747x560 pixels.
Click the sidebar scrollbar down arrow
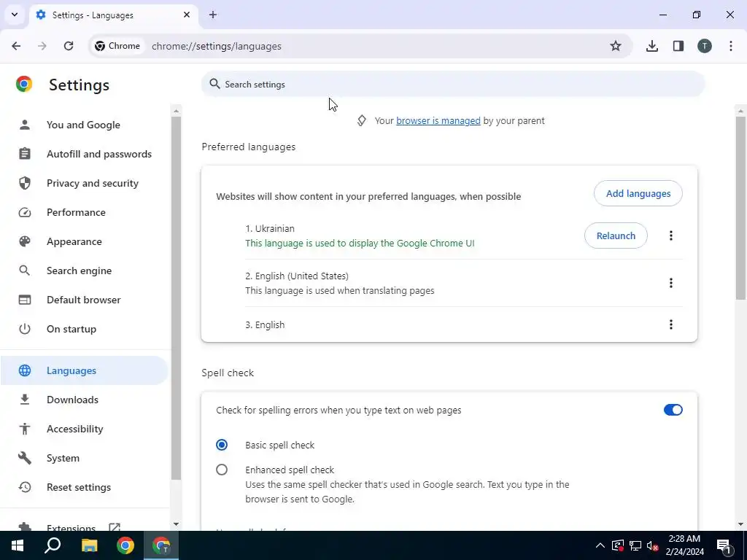coord(177,524)
